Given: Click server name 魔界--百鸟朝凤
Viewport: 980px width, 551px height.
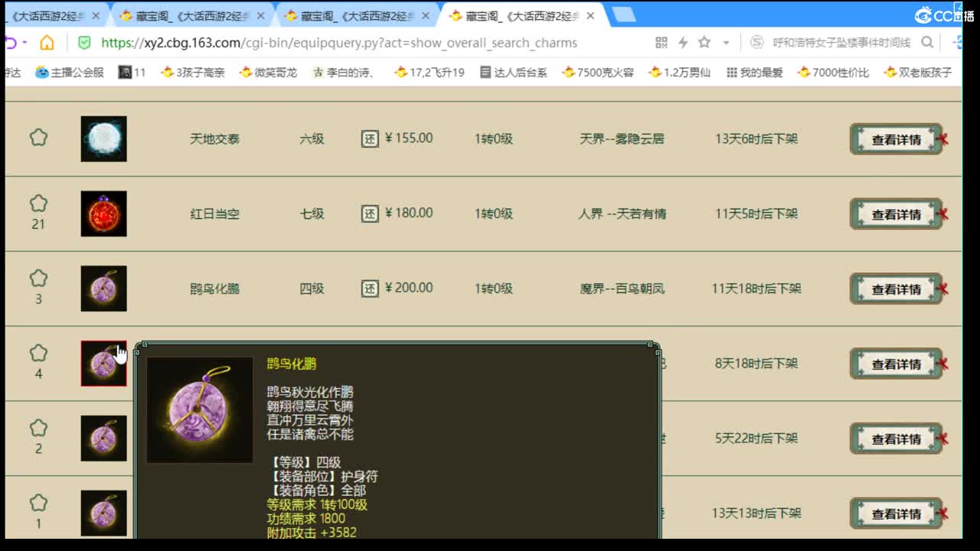Looking at the screenshot, I should click(622, 289).
